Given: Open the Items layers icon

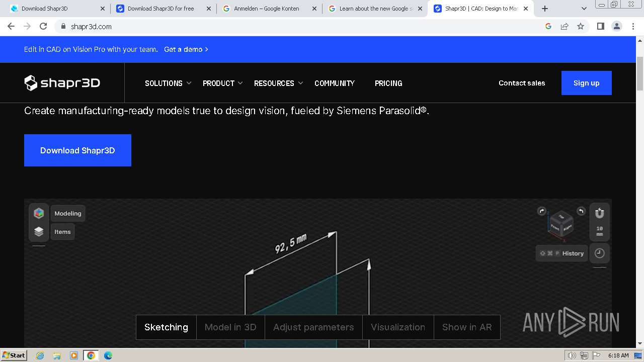Looking at the screenshot, I should (x=39, y=232).
